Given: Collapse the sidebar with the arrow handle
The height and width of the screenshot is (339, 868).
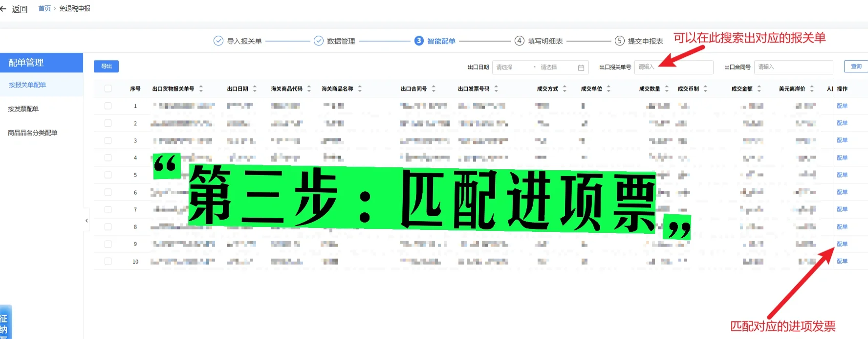Looking at the screenshot, I should click(x=87, y=221).
